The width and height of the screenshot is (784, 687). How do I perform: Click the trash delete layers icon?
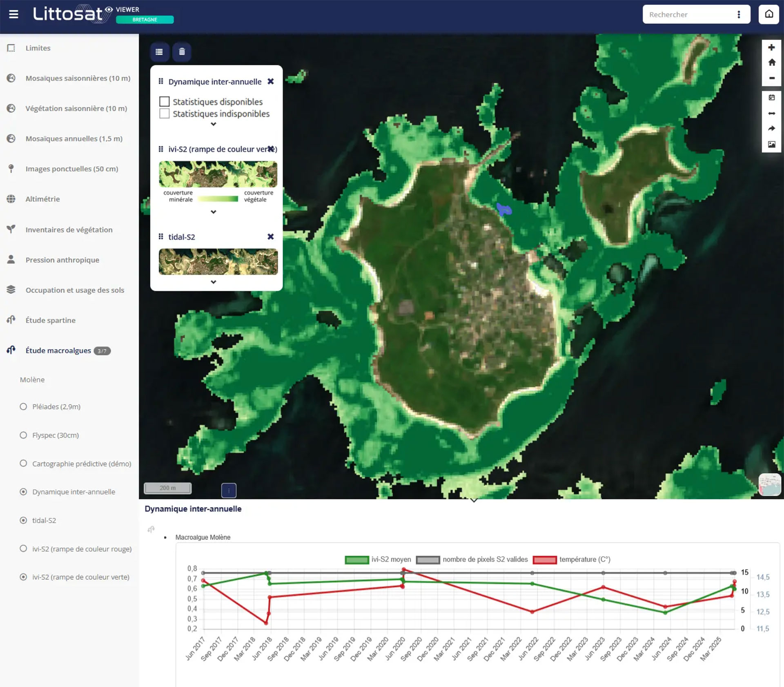[182, 52]
